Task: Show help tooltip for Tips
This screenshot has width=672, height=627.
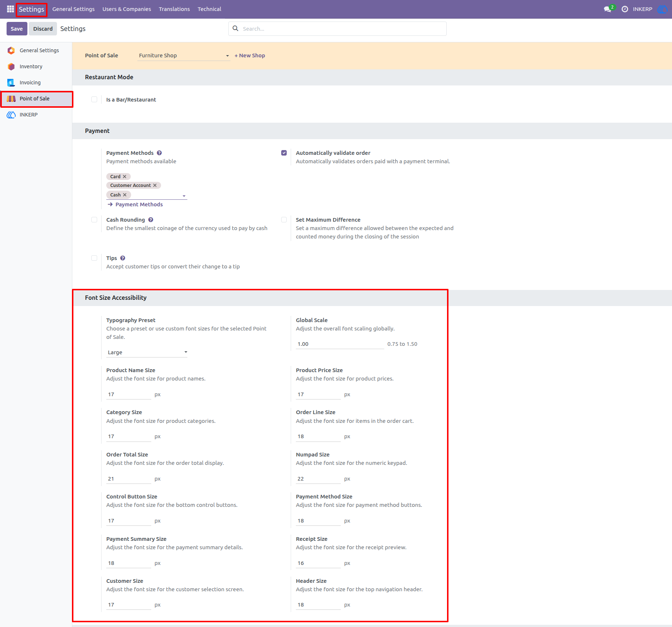Action: point(123,258)
